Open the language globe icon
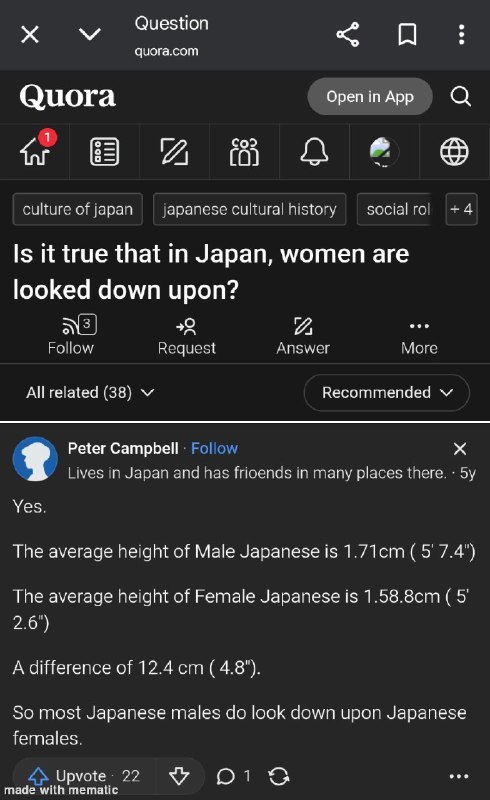This screenshot has height=800, width=490. [x=454, y=152]
